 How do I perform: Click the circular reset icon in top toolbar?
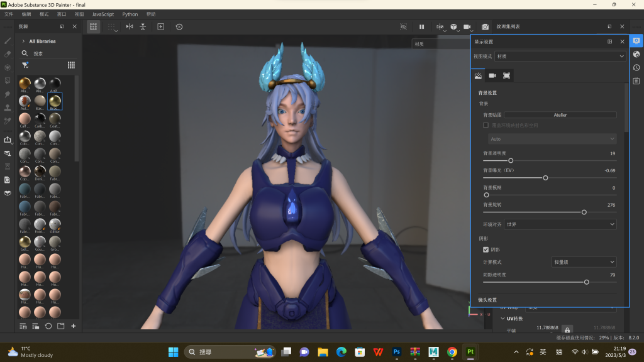pos(179,26)
